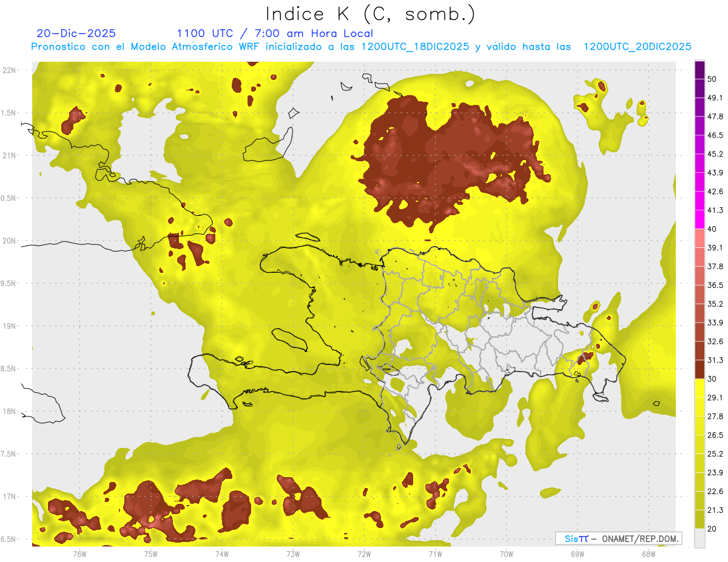Click the 70W longitude axis label
Viewport: 728px width, 562px height.
pyautogui.click(x=506, y=554)
